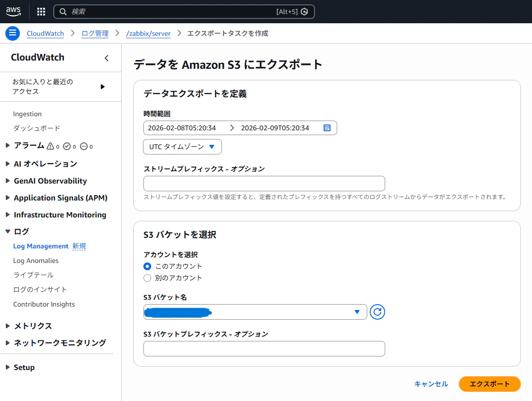
Task: Go to ログ管理 breadcrumb link
Action: 94,33
